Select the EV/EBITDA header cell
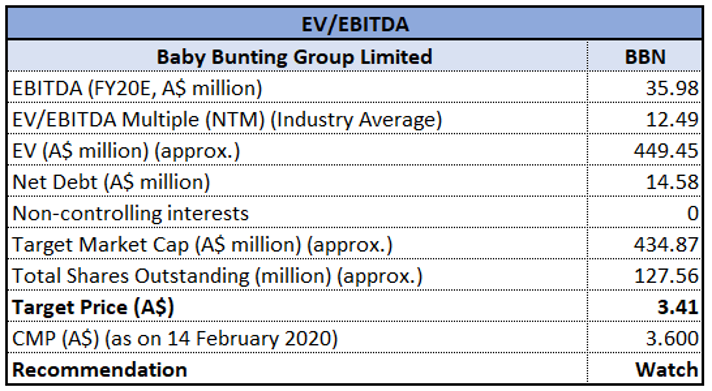Screen dimensions: 712x391 click(x=355, y=24)
